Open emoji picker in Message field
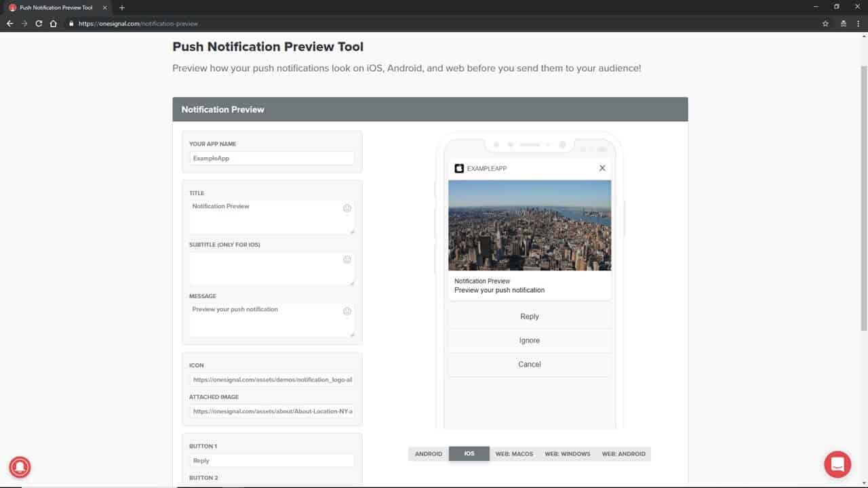The height and width of the screenshot is (488, 868). [x=347, y=311]
